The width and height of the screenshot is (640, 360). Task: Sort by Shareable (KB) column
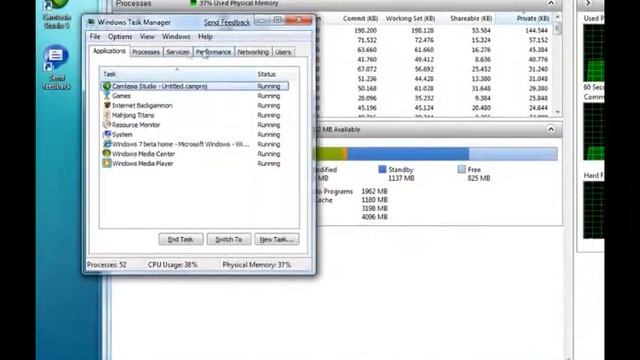[x=471, y=18]
